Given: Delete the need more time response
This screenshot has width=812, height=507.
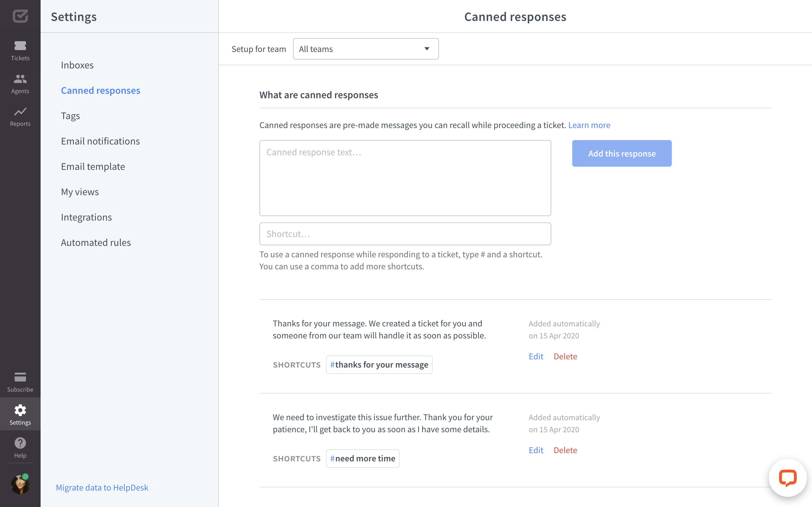Looking at the screenshot, I should pyautogui.click(x=565, y=450).
